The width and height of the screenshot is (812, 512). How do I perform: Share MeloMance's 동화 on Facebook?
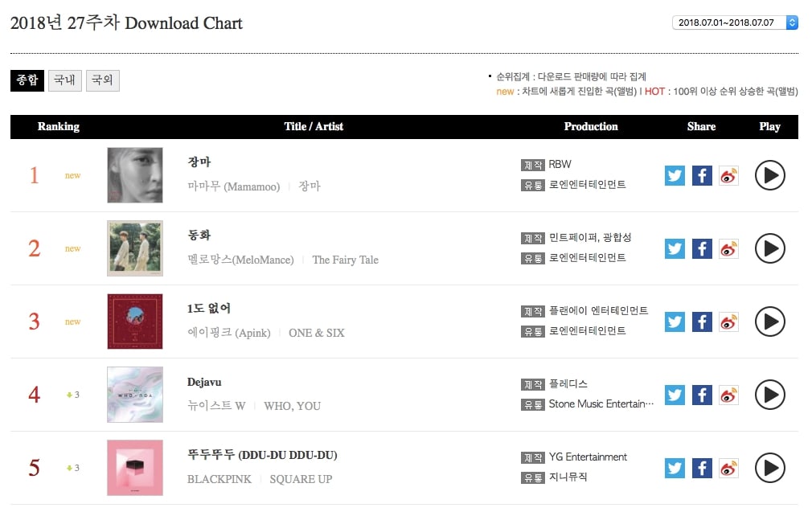702,248
